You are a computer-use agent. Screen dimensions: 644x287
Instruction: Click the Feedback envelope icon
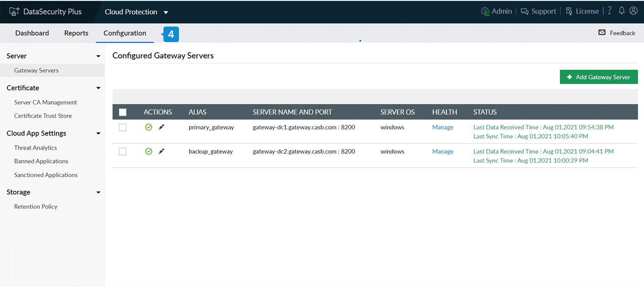coord(602,33)
